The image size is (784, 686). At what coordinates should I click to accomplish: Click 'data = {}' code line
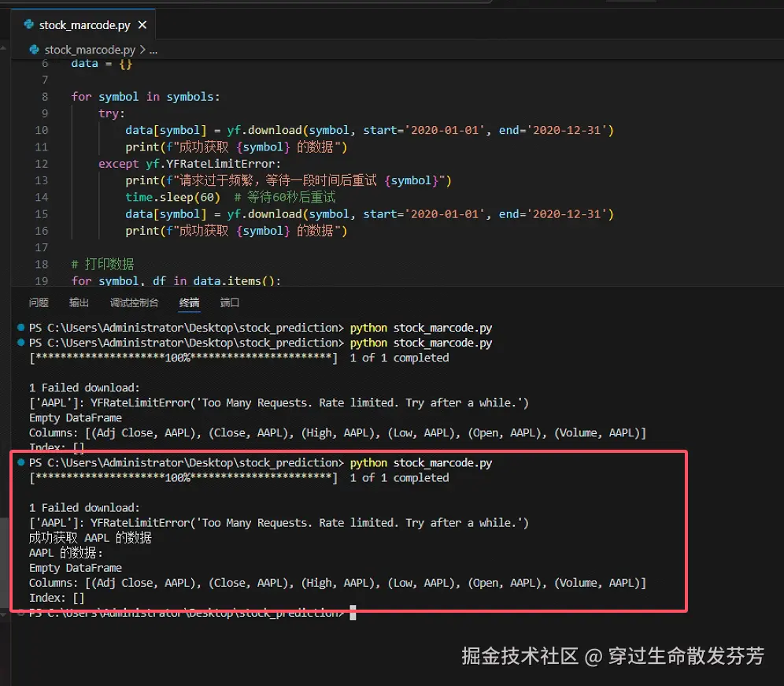click(x=102, y=64)
